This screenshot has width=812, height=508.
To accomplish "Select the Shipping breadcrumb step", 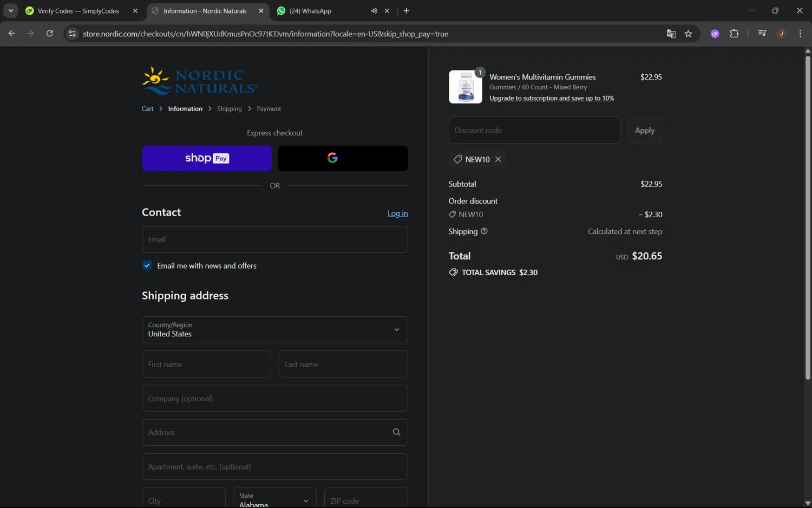I will [230, 109].
